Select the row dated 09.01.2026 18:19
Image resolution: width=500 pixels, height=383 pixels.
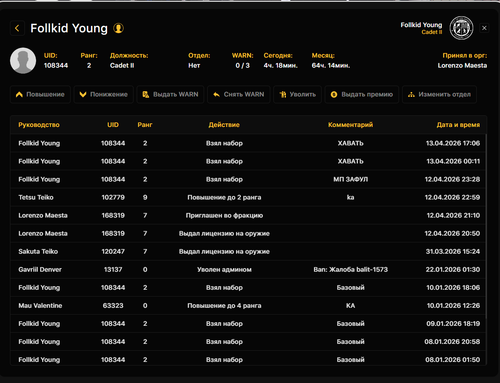248,323
